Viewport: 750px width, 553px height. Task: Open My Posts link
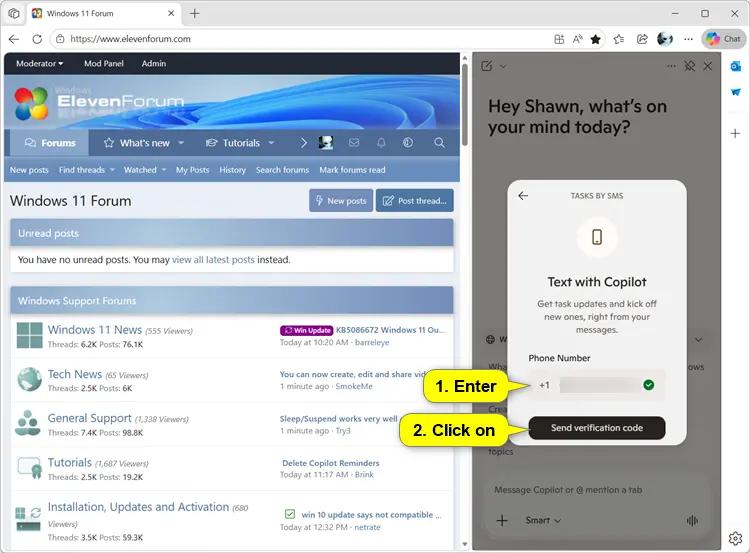pos(192,170)
